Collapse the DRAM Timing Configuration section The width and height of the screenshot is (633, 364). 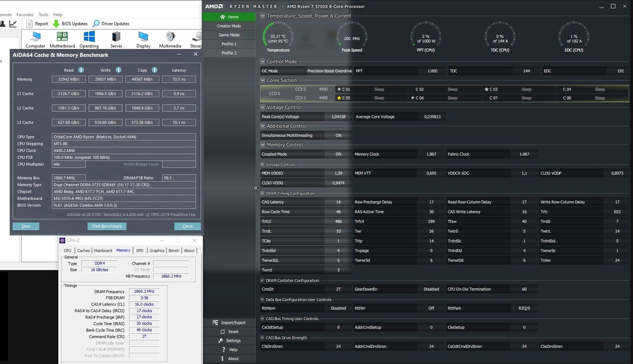[x=263, y=193]
